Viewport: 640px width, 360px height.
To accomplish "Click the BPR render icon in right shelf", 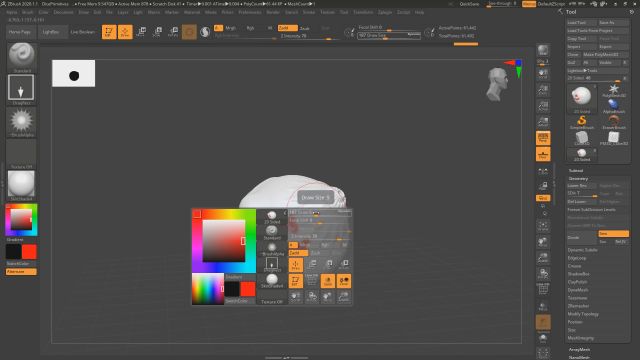I will click(x=543, y=51).
